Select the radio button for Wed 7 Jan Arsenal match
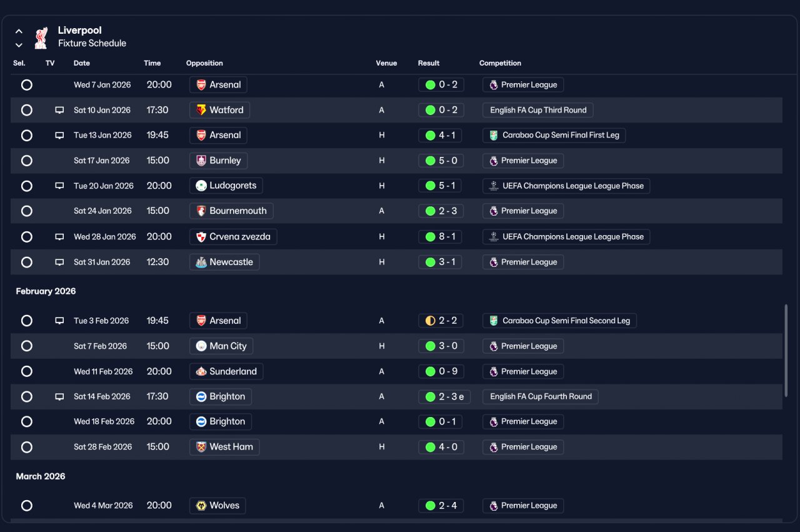The height and width of the screenshot is (532, 800). (x=27, y=84)
